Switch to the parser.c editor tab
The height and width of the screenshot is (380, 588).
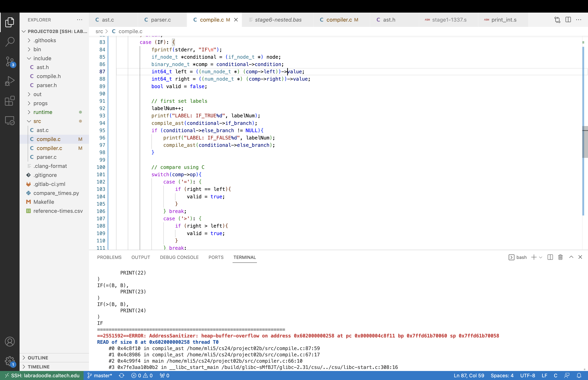coord(161,20)
